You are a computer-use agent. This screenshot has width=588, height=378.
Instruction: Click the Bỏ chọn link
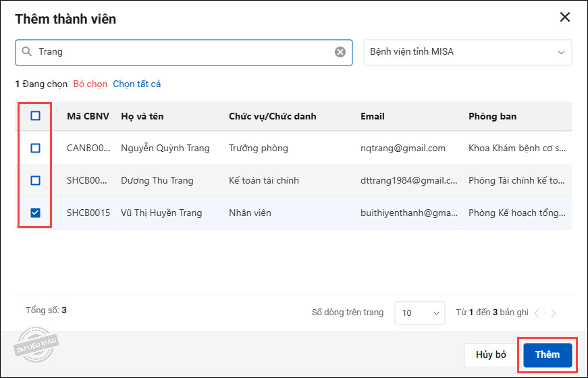tap(90, 84)
